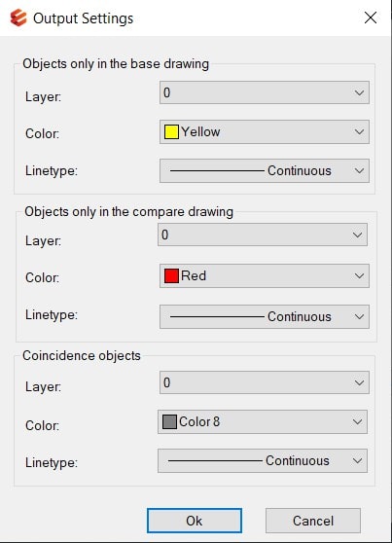Image resolution: width=392 pixels, height=543 pixels.
Task: Close the Output Settings dialog
Action: (x=371, y=18)
